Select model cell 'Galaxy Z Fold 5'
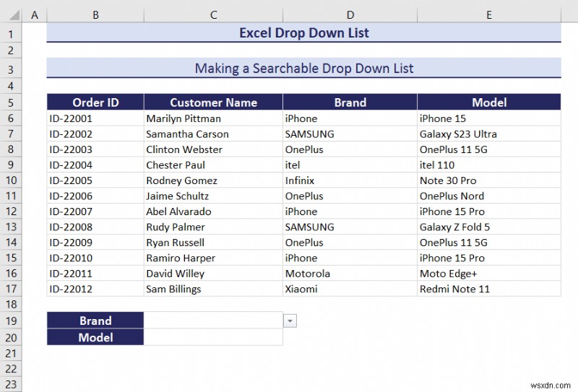This screenshot has height=392, width=578. [489, 227]
